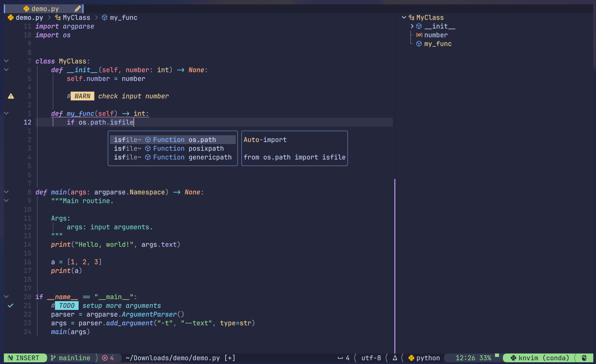The height and width of the screenshot is (364, 596).
Task: Click my_func in the breadcrumb bar
Action: [124, 17]
